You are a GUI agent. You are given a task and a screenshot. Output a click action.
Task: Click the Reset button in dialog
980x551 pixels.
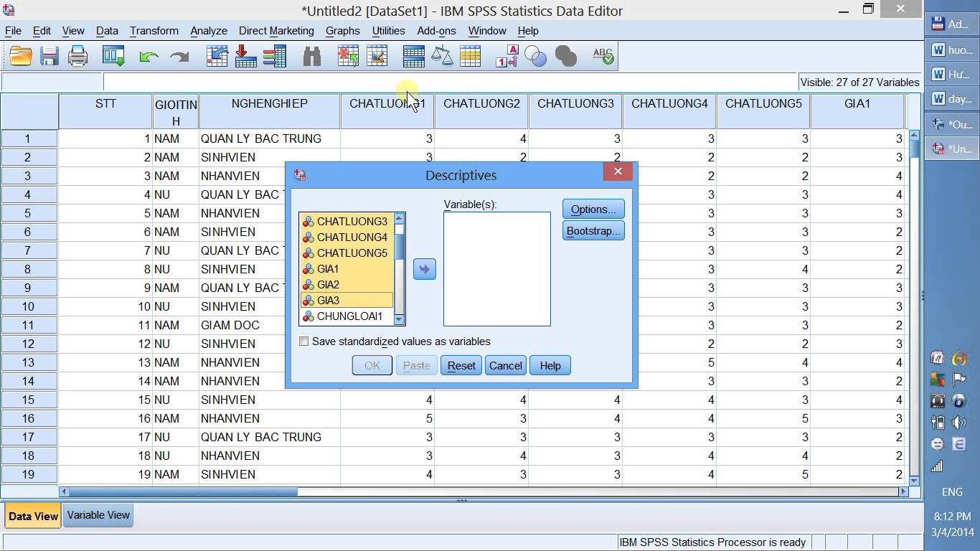pyautogui.click(x=461, y=365)
